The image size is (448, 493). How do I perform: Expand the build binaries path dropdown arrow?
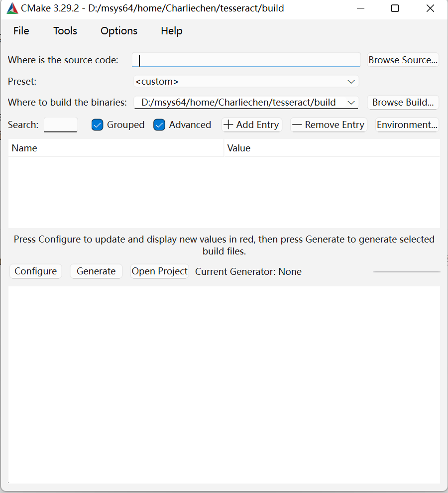click(x=351, y=103)
